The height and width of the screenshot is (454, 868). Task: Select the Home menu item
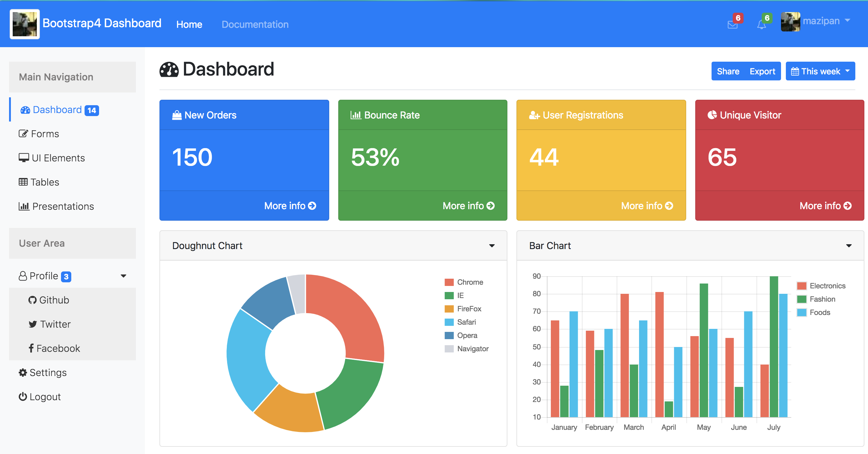pyautogui.click(x=189, y=24)
